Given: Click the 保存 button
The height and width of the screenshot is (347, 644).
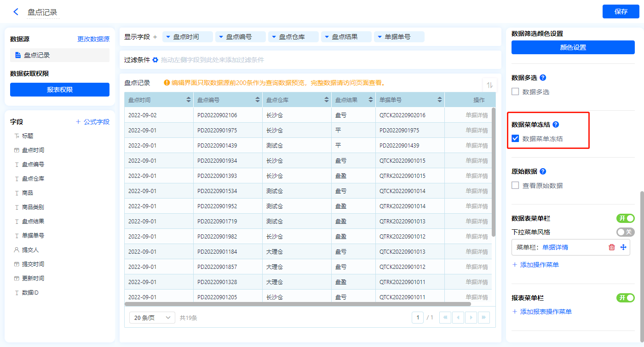Looking at the screenshot, I should (621, 11).
